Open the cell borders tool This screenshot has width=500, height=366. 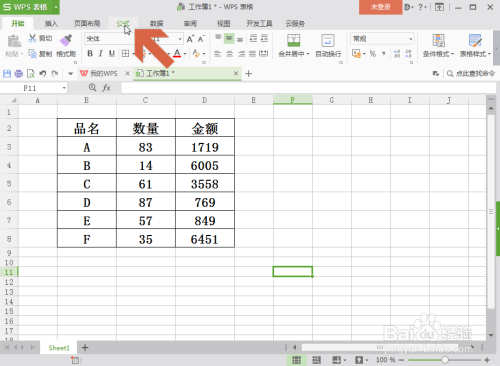tap(125, 53)
